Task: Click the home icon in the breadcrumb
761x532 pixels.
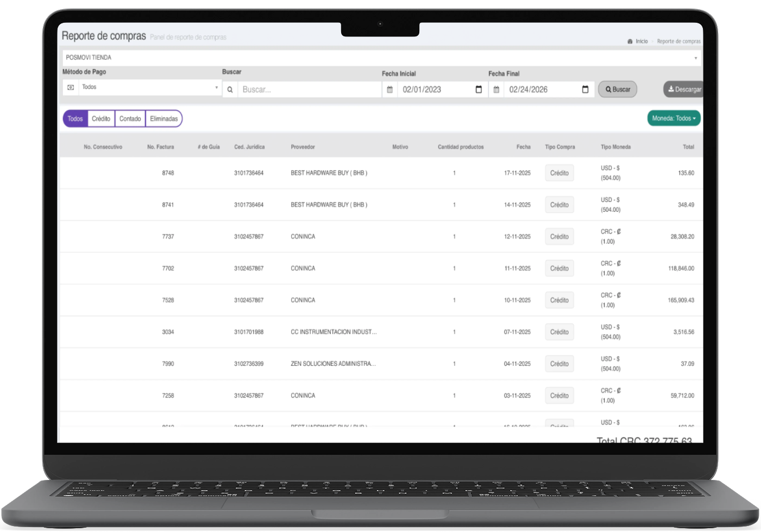Action: tap(629, 41)
